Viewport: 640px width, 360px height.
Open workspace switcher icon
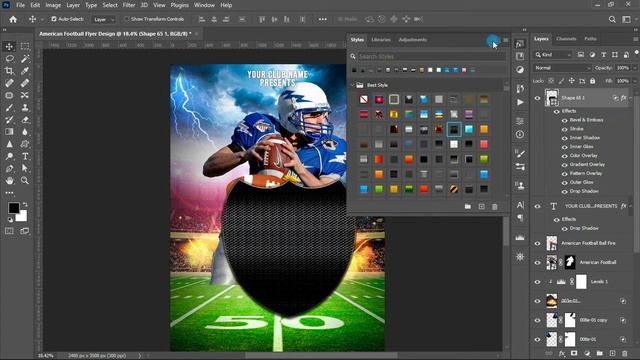626,19
